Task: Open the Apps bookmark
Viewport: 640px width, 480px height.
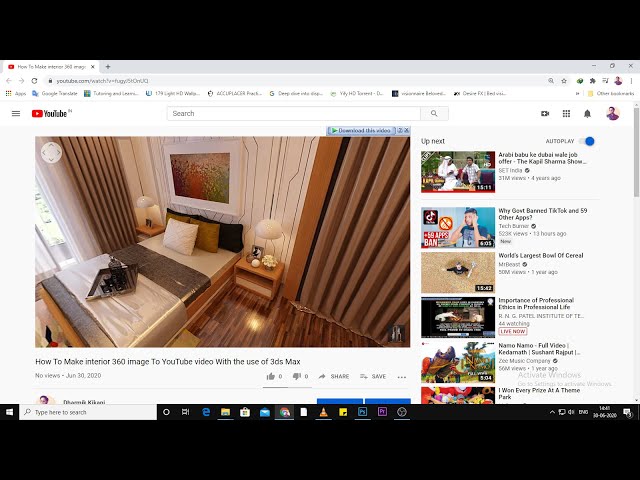Action: tap(16, 93)
